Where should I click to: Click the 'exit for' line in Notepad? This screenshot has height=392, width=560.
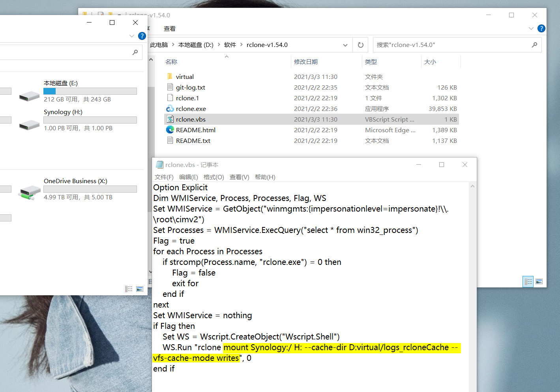[185, 283]
